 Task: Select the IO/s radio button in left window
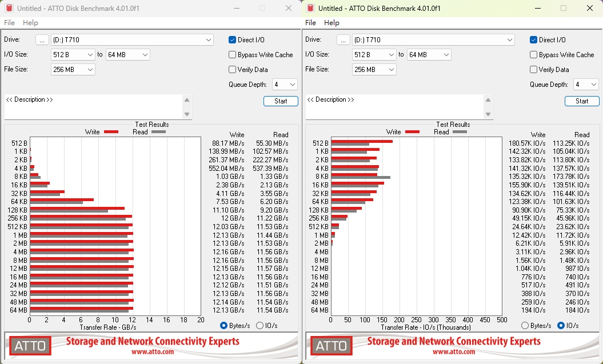260,326
